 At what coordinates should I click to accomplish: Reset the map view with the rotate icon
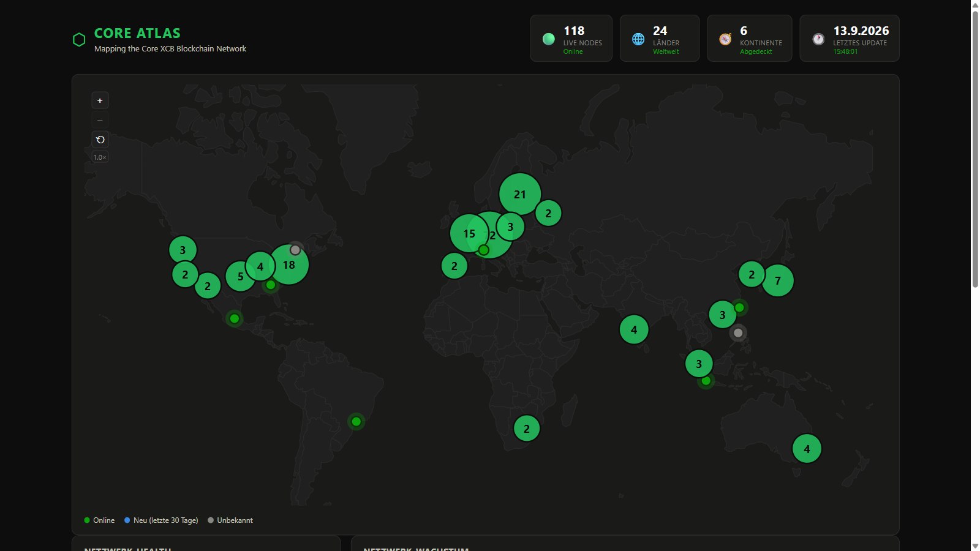(100, 140)
